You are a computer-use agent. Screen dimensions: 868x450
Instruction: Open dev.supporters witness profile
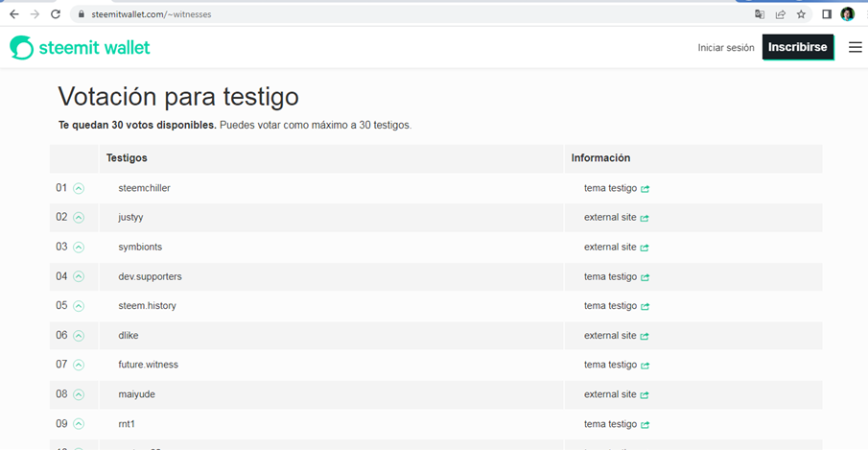[150, 276]
